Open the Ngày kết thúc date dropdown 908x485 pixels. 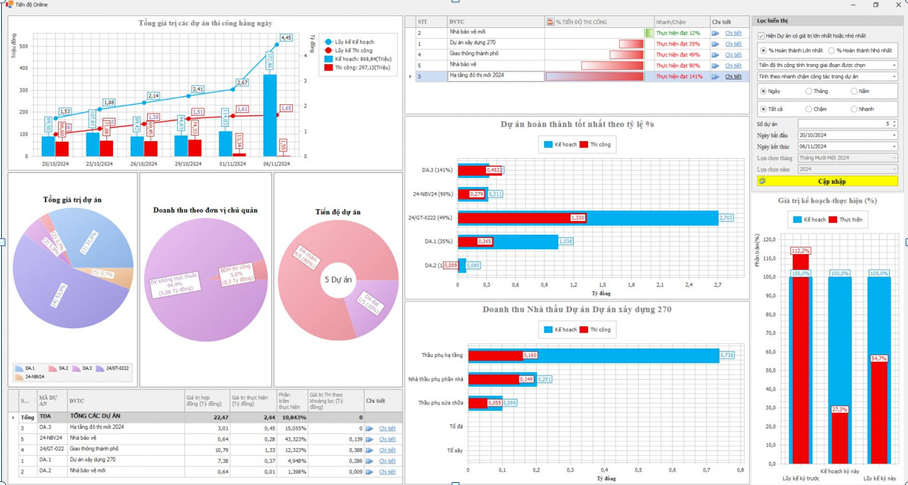click(893, 146)
